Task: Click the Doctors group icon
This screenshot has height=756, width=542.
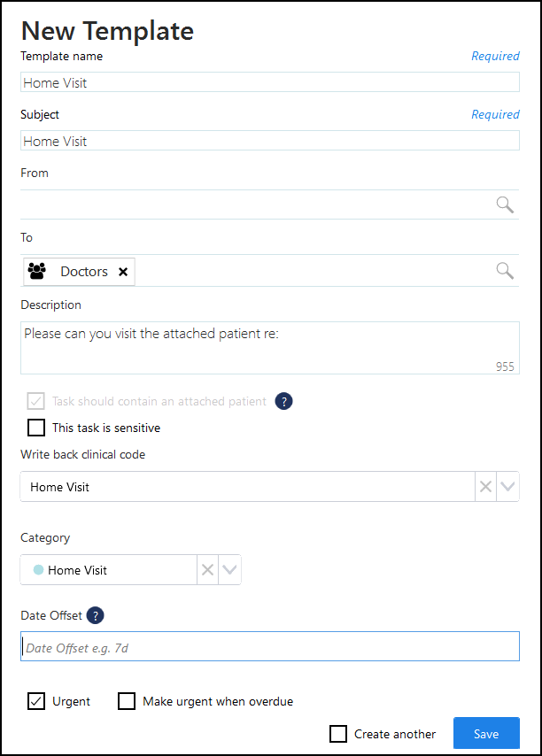Action: click(36, 271)
